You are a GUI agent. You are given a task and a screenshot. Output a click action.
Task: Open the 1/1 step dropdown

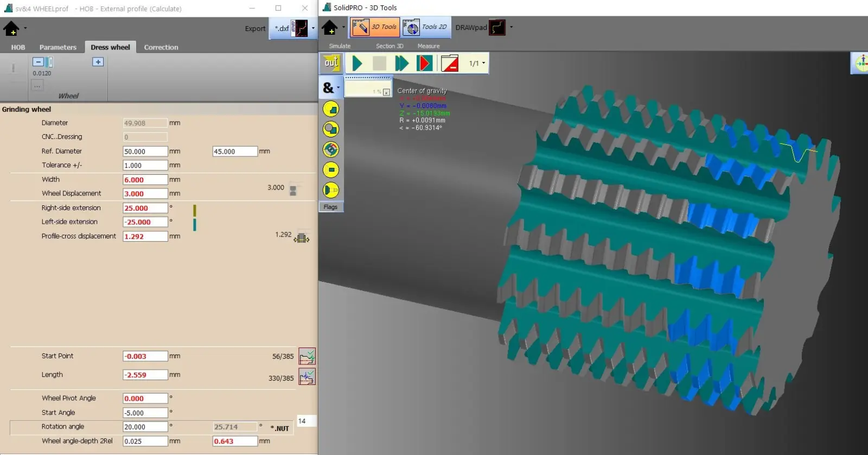point(477,64)
